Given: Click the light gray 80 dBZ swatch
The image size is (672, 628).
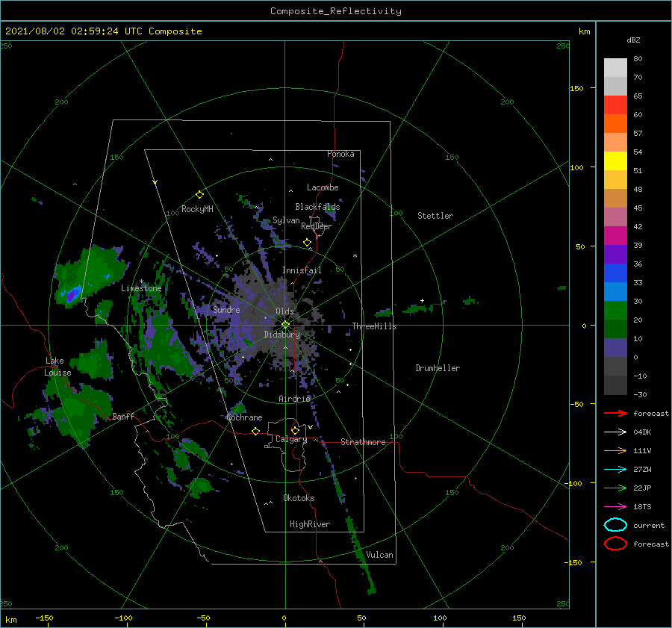Looking at the screenshot, I should pyautogui.click(x=615, y=68).
